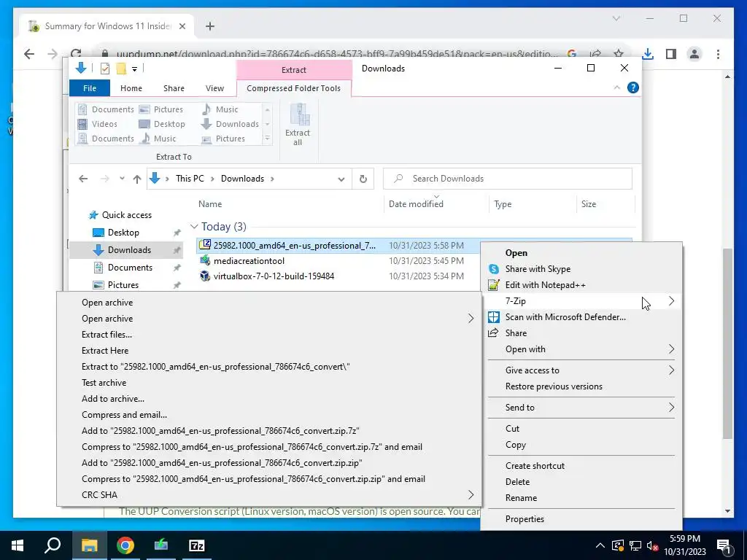
Task: Open notification center icon
Action: (x=724, y=545)
